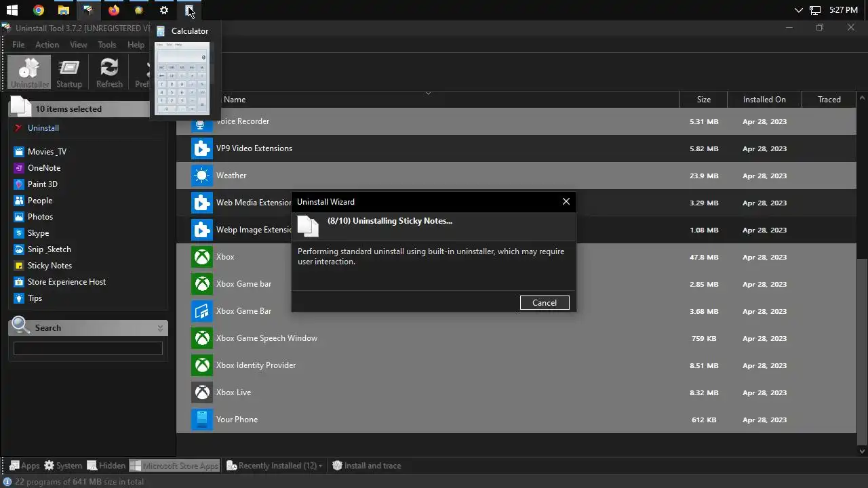Expand the Recently Installed (12) dropdown
The height and width of the screenshot is (488, 868).
(x=274, y=466)
